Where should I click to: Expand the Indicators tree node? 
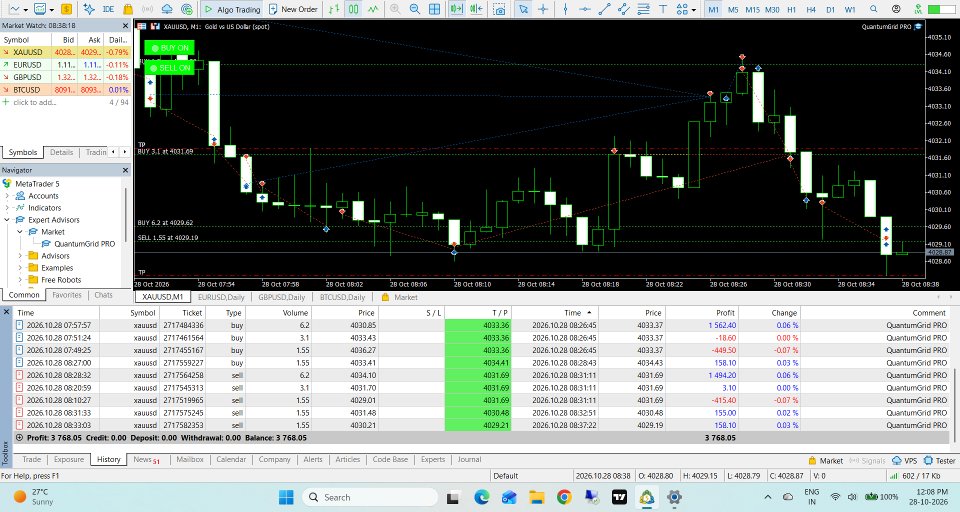pyautogui.click(x=7, y=208)
